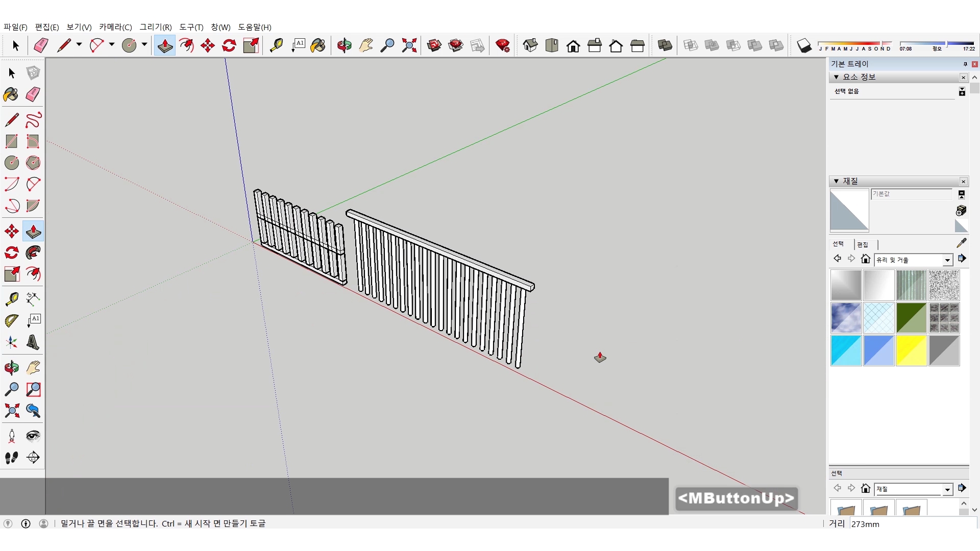Click the Zoom Extents icon in top toolbar
The width and height of the screenshot is (980, 551).
coord(409,46)
